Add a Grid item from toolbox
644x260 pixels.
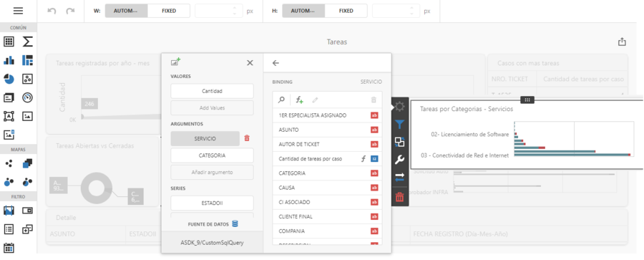point(9,42)
